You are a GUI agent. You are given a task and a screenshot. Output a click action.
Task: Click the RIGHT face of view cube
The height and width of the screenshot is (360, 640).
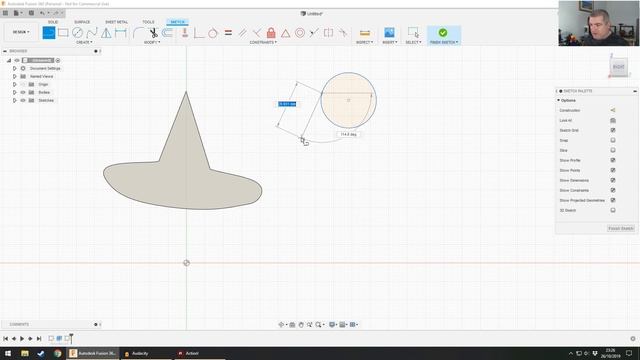[619, 67]
